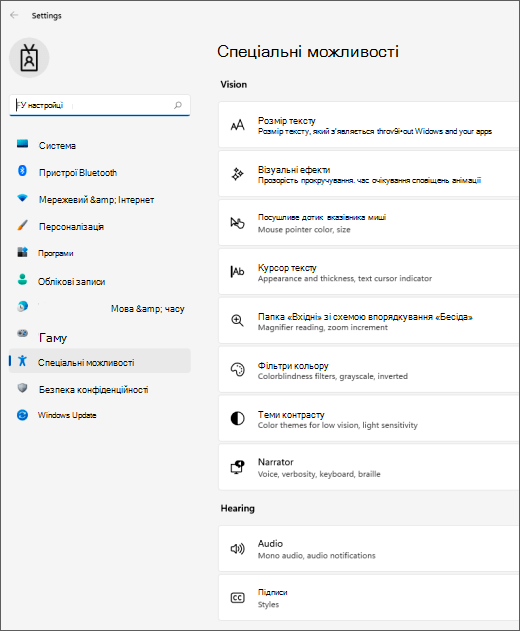520x631 pixels.
Task: Open Розмір тексту settings
Action: 369,125
